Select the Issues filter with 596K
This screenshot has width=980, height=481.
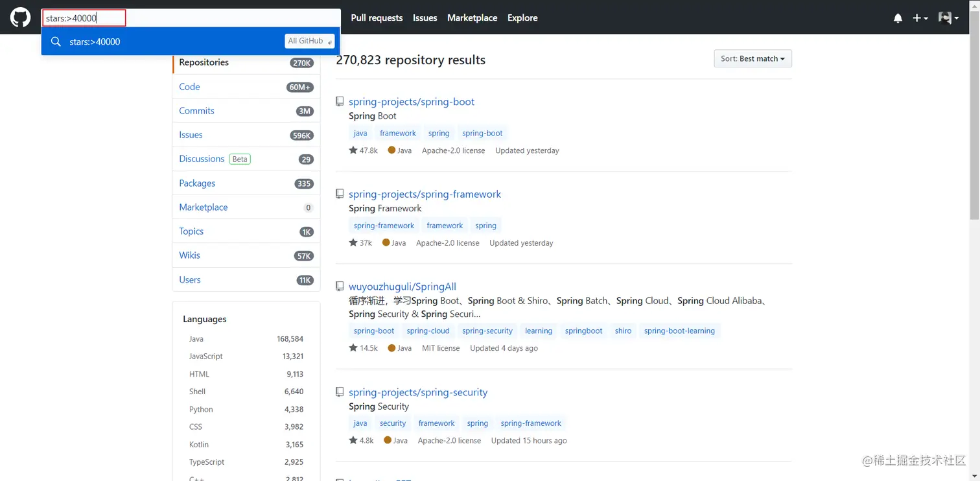[246, 135]
